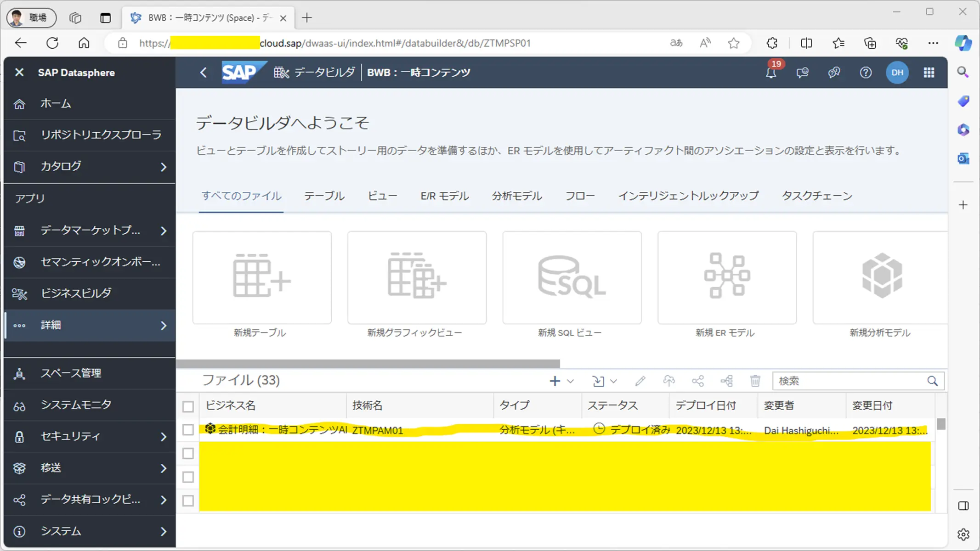Open Edge Copilot icon

click(x=963, y=43)
